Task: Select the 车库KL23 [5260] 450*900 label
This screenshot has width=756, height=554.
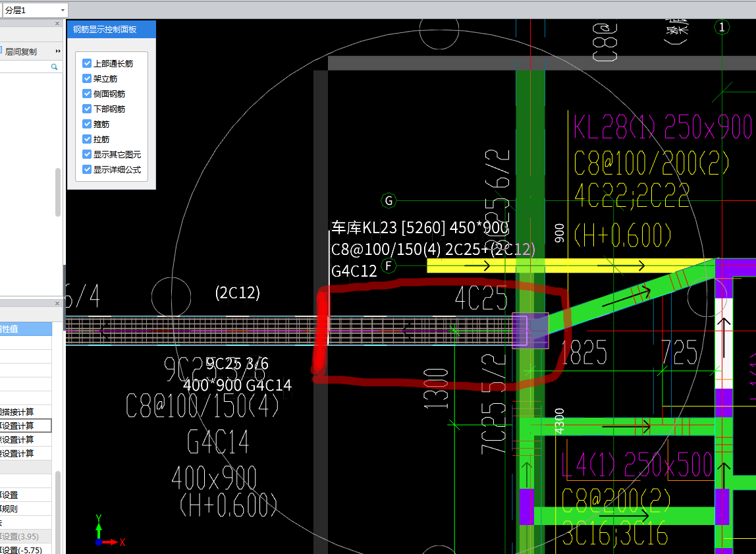Action: click(x=419, y=227)
